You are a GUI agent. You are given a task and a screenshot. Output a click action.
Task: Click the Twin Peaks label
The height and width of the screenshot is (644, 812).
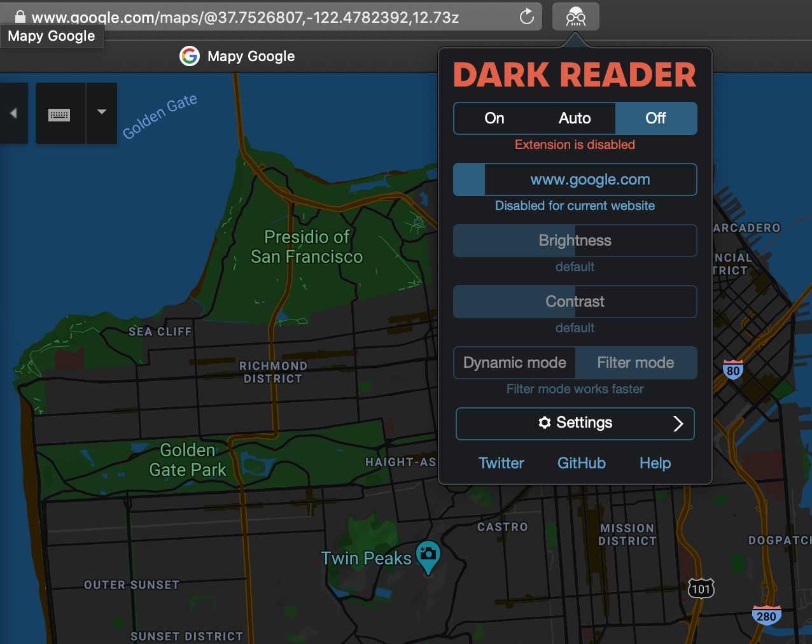pos(367,558)
